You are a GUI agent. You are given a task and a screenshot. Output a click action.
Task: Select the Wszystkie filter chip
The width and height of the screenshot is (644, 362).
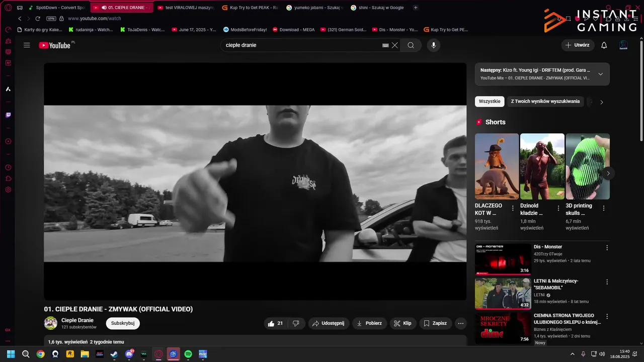pos(490,102)
